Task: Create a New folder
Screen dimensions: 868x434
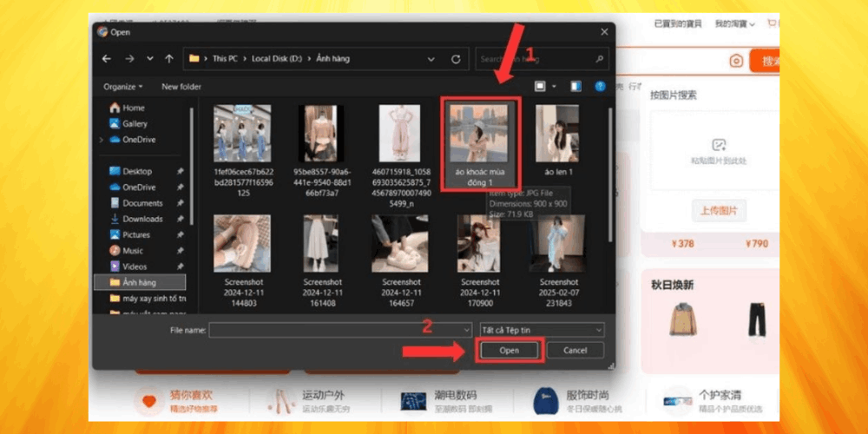Action: coord(181,87)
